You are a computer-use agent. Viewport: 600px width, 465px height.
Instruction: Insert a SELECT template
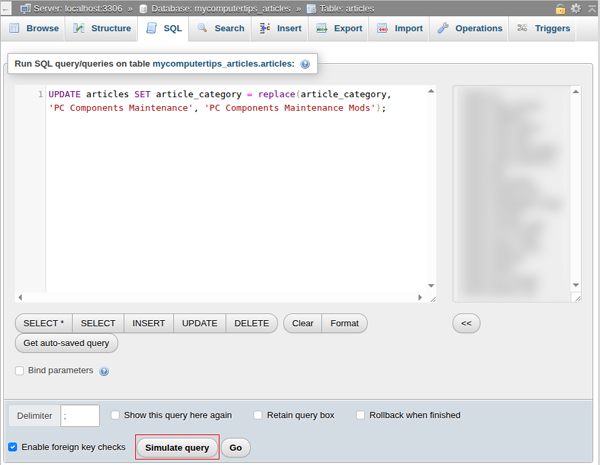[98, 323]
